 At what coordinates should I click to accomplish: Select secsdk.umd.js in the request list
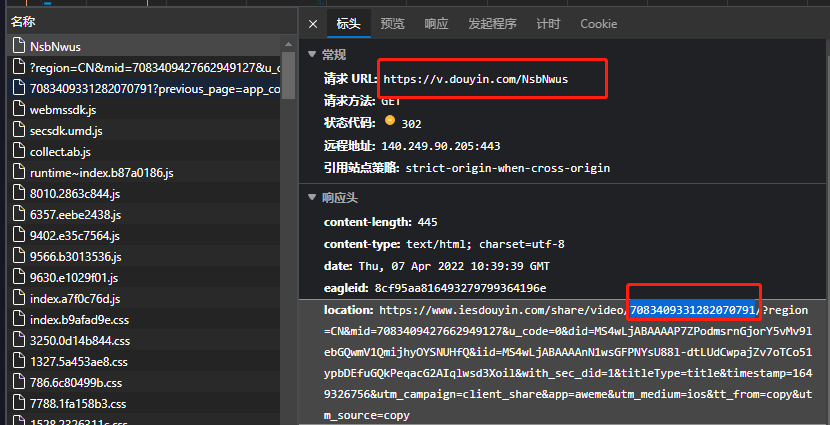coord(144,130)
